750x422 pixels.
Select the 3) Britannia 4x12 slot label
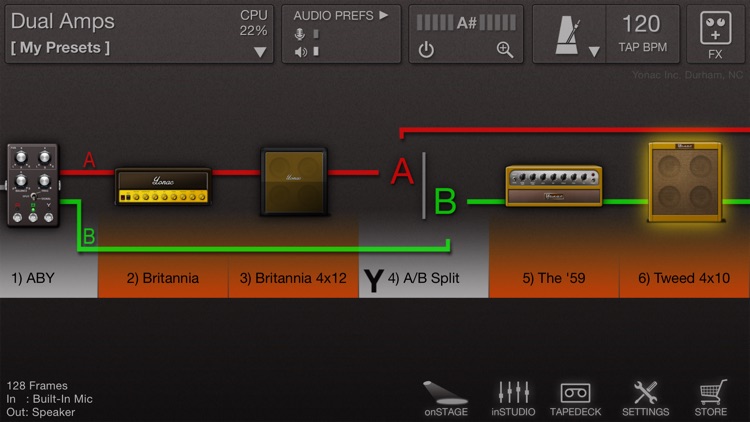click(293, 278)
